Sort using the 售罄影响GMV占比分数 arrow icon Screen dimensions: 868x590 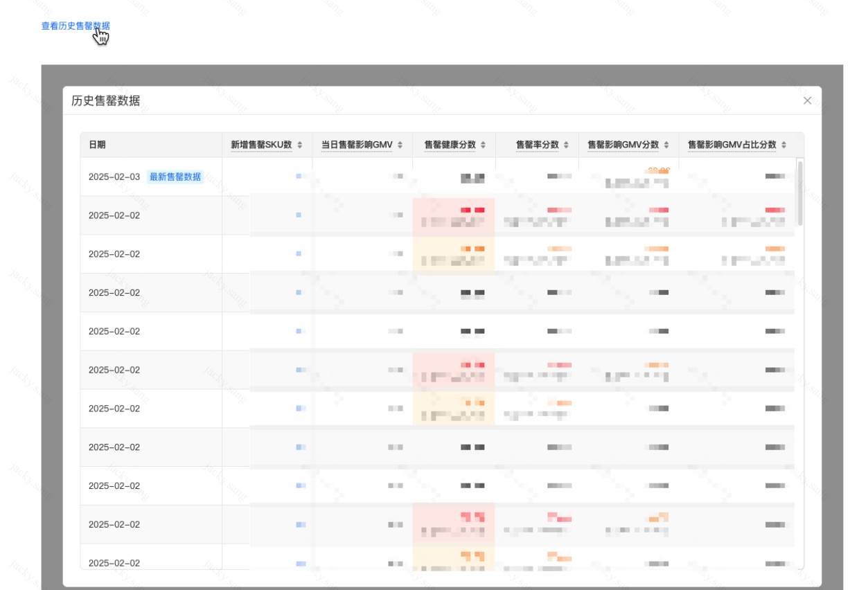[x=783, y=145]
